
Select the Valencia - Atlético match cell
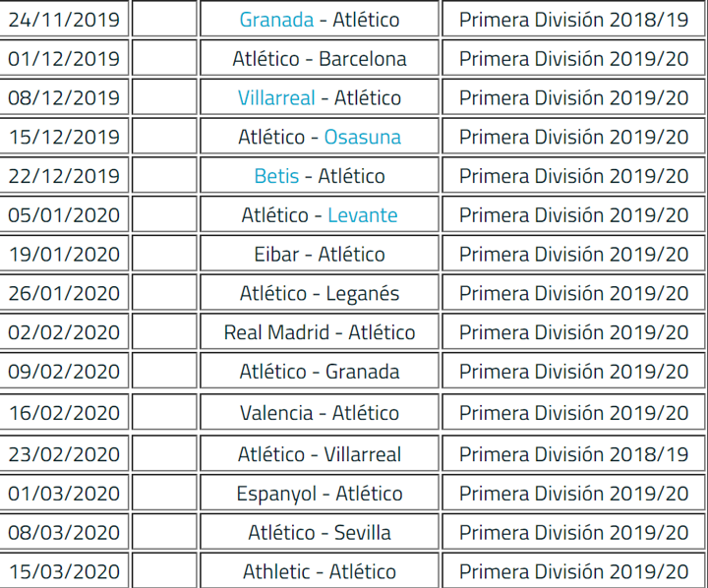click(320, 413)
